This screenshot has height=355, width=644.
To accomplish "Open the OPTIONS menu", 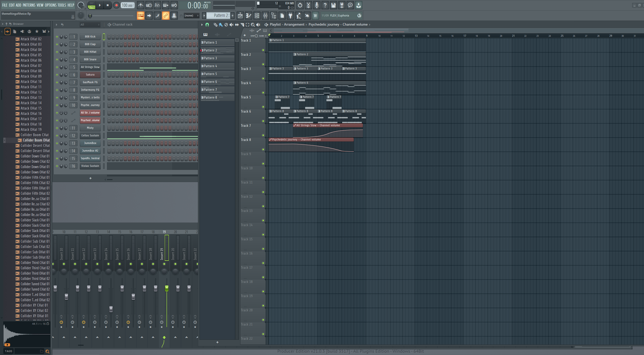I will [x=51, y=5].
